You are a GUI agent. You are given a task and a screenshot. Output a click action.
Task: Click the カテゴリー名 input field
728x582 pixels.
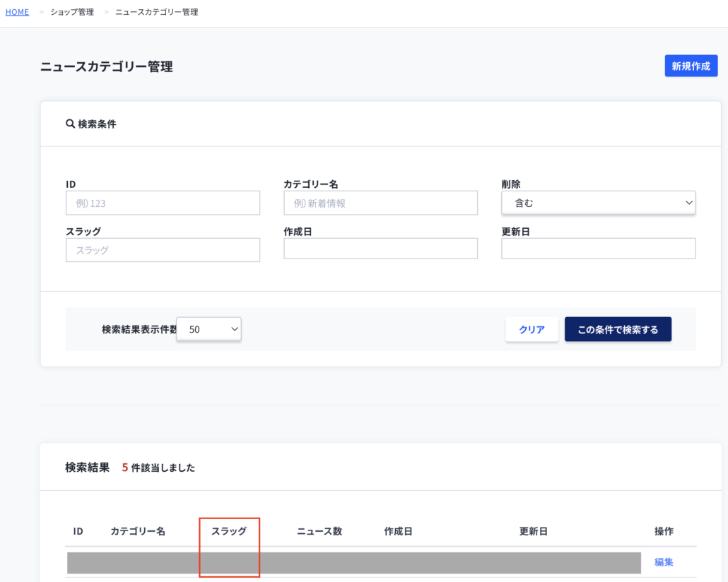click(x=381, y=203)
